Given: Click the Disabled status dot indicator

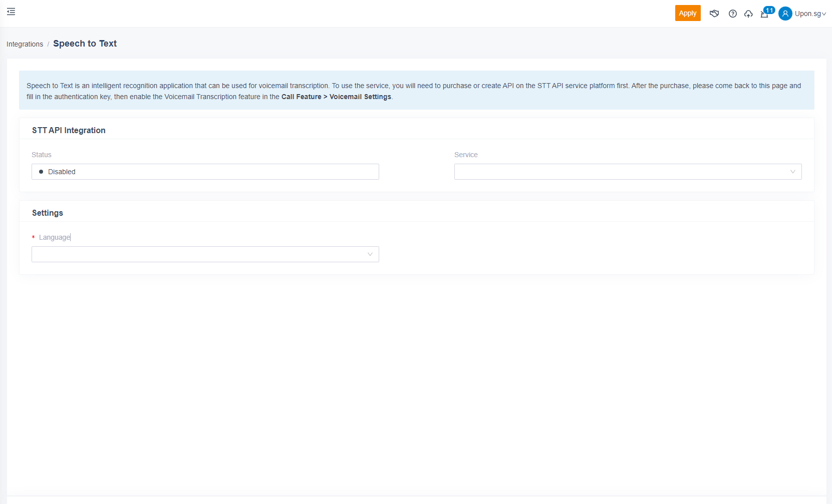Looking at the screenshot, I should point(41,172).
